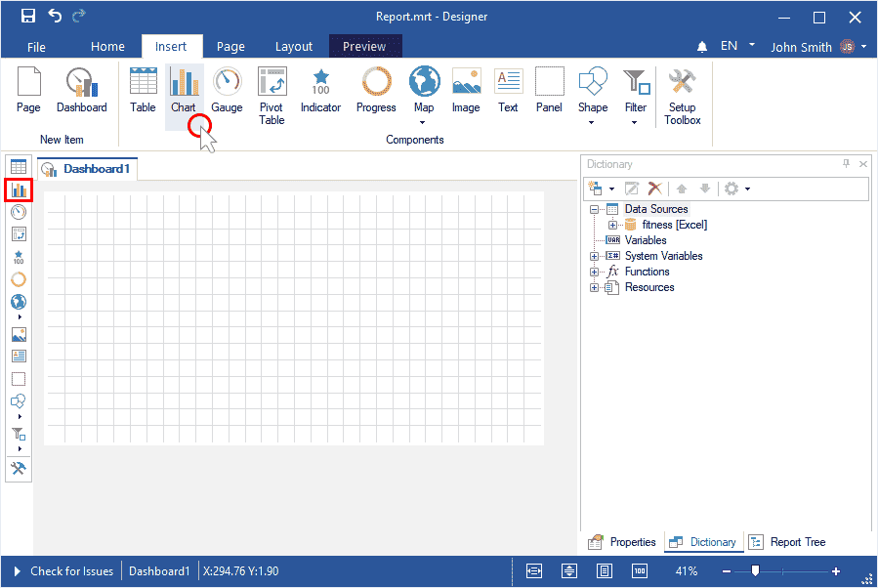Select the Dashboard1 document tab
The height and width of the screenshot is (588, 878).
click(x=87, y=169)
